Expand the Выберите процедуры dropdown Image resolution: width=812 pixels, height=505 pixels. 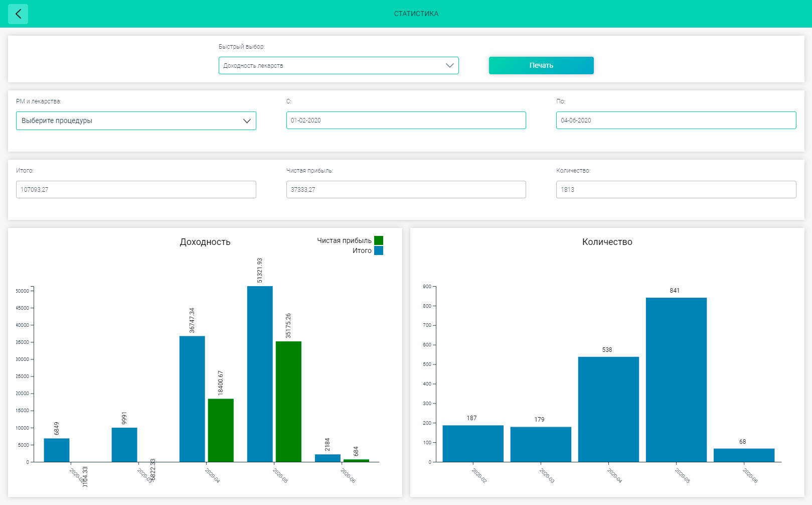pos(136,120)
